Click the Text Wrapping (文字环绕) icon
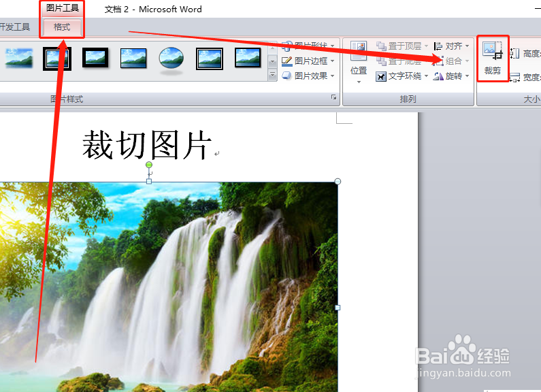This screenshot has height=392, width=541. pos(381,76)
